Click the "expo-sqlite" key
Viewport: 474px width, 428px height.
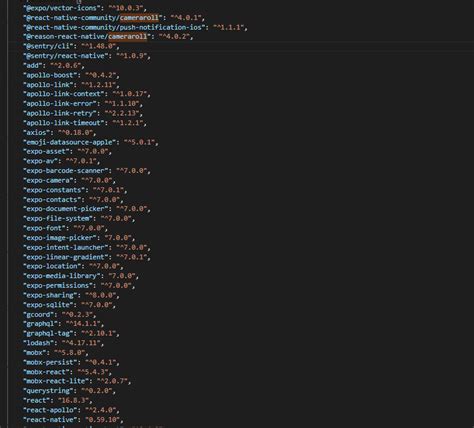pos(48,305)
